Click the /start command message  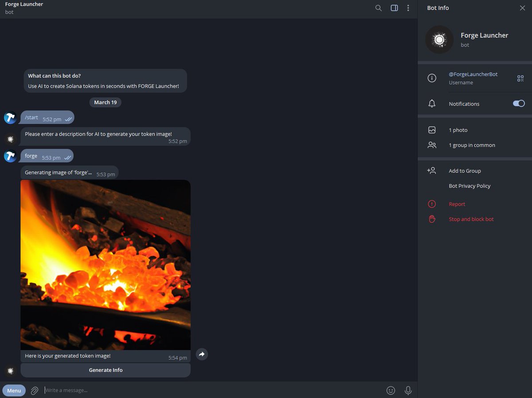47,118
